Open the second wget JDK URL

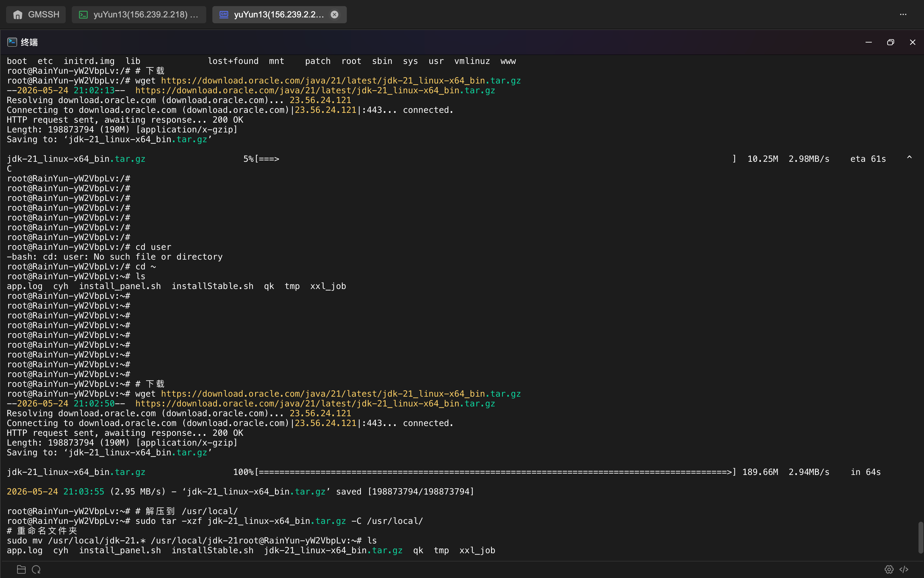click(341, 394)
